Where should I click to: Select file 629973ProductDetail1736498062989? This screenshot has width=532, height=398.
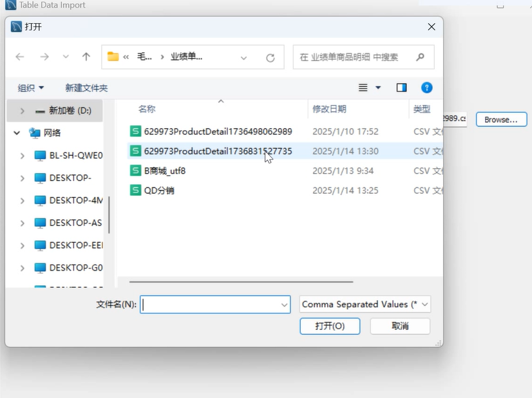coord(218,131)
